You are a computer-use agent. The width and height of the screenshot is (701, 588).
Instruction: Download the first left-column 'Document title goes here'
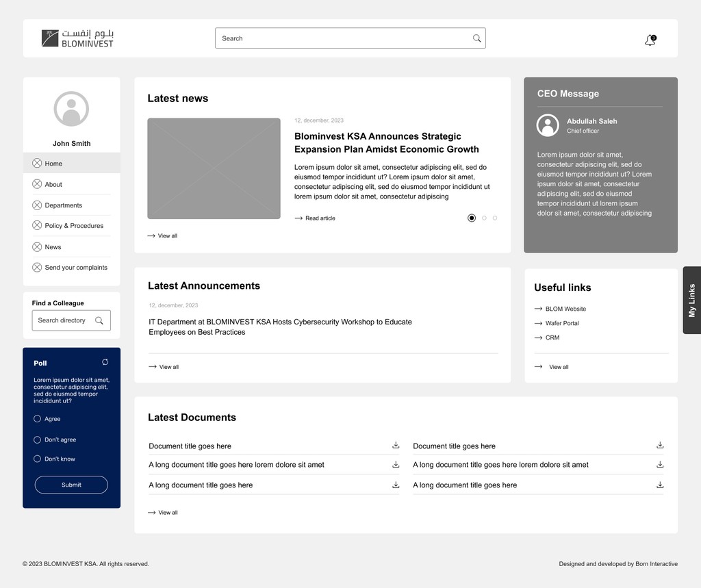coord(396,446)
